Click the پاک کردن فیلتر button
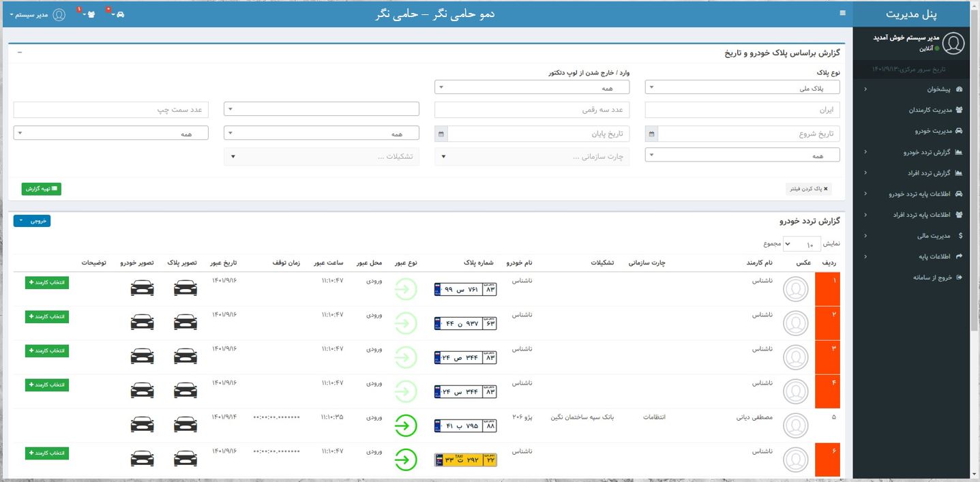 [809, 189]
